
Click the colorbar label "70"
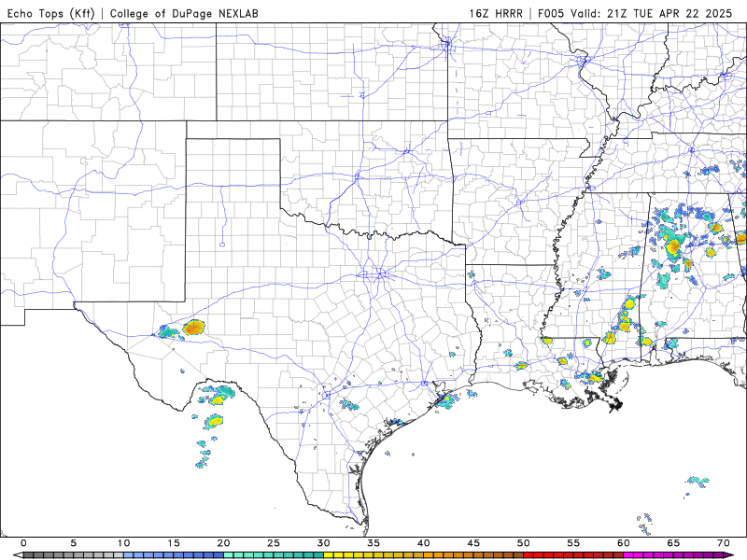(x=724, y=543)
